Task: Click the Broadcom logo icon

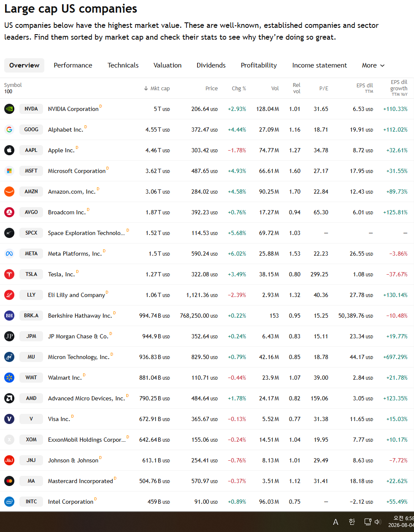Action: 9,212
